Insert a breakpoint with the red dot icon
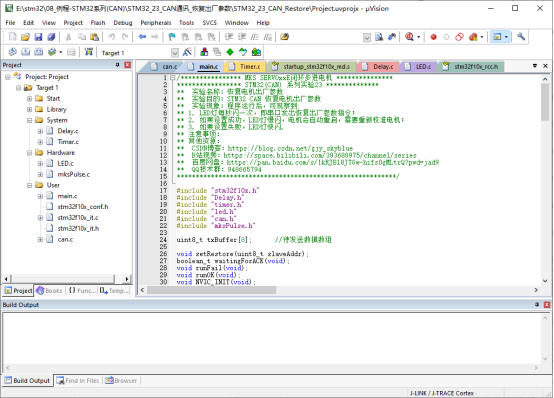The image size is (554, 398). 433,37
